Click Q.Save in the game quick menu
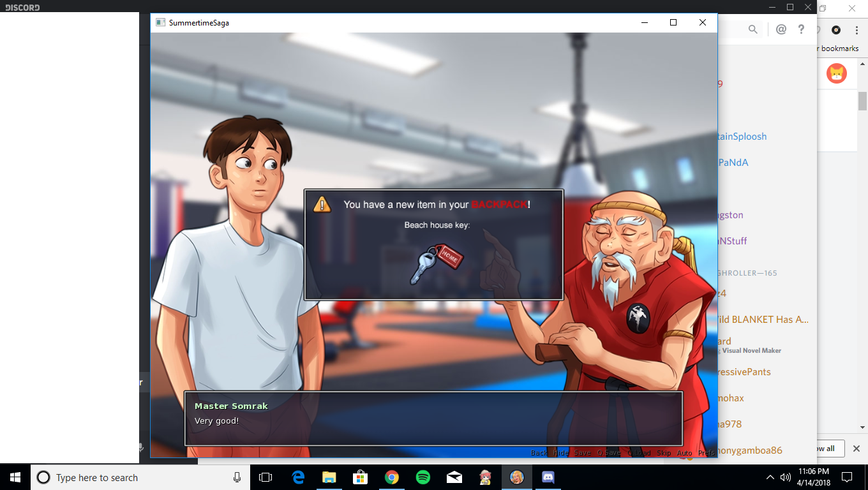The image size is (868, 490). [608, 453]
